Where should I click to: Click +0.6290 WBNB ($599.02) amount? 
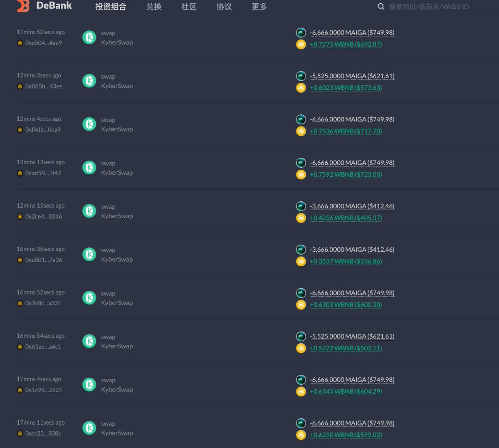tap(346, 435)
